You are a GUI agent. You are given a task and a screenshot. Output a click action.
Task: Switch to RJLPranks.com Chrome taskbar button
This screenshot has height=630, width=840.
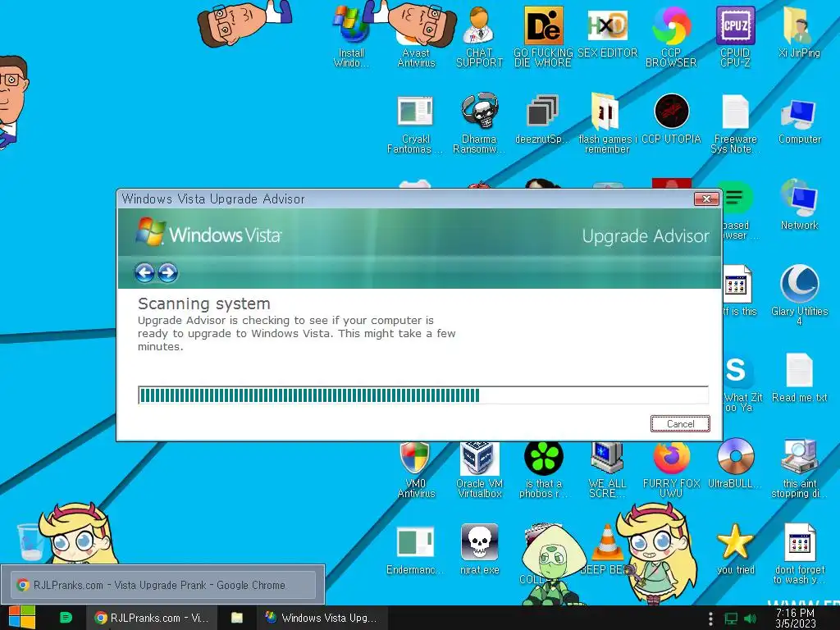point(152,618)
